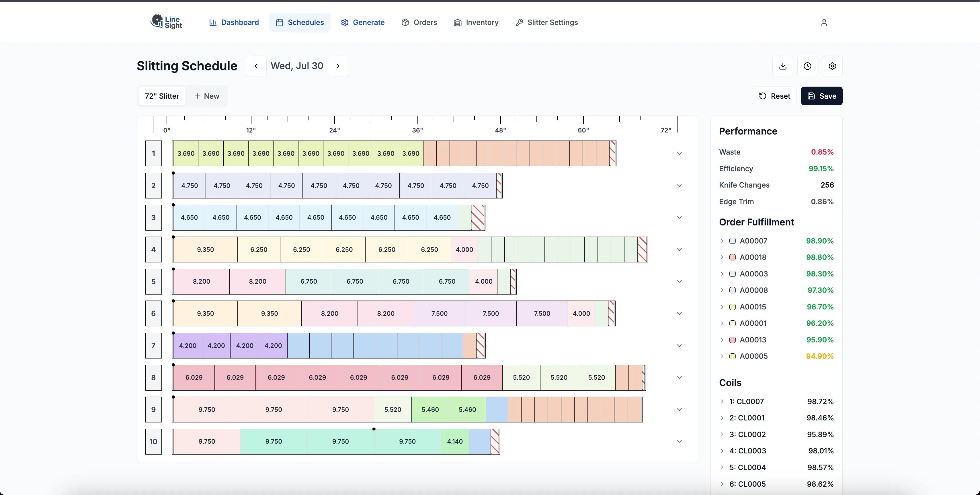This screenshot has height=495, width=980.
Task: Toggle A00005 order fulfillment checkbox
Action: pos(732,356)
